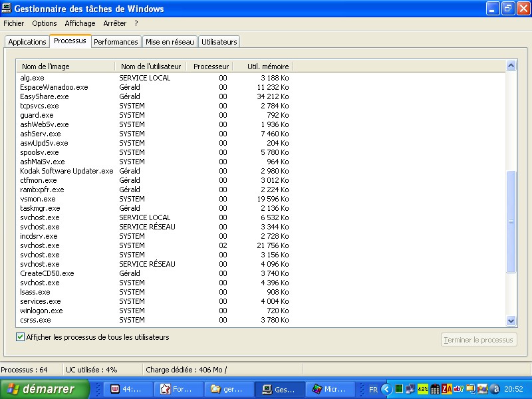
Task: Select the CreateCD50.exe process
Action: click(x=154, y=273)
